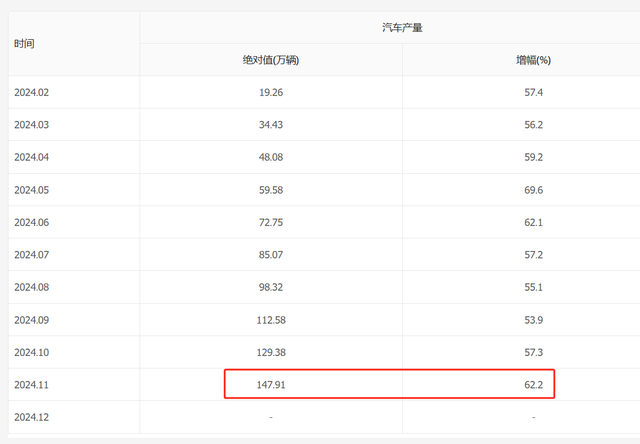
Task: Click the 2024.04 row label
Action: 32,157
